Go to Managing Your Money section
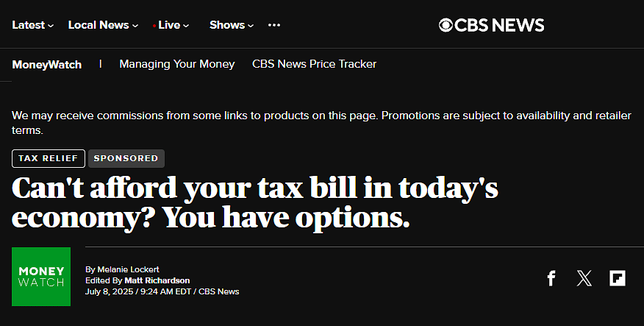This screenshot has height=326, width=644. (177, 64)
